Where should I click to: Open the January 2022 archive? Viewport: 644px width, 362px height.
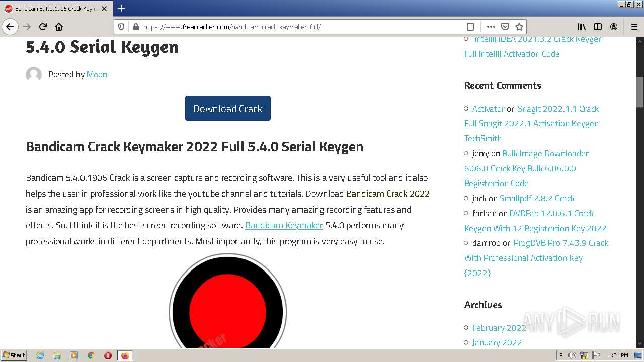pyautogui.click(x=497, y=342)
